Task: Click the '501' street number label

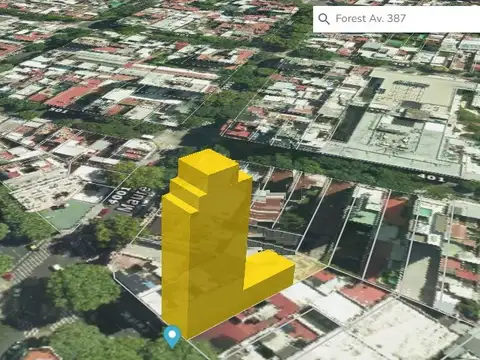Action: point(59,111)
